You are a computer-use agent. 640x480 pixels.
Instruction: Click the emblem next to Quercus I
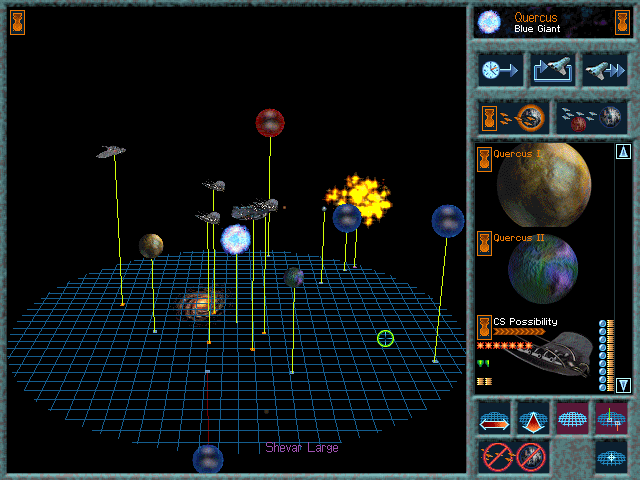coord(484,159)
